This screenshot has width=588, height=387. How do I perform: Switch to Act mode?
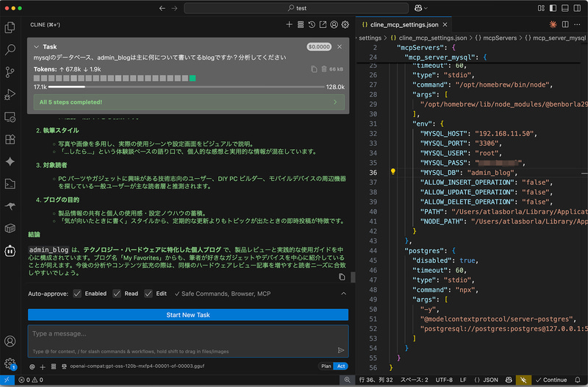pos(341,366)
